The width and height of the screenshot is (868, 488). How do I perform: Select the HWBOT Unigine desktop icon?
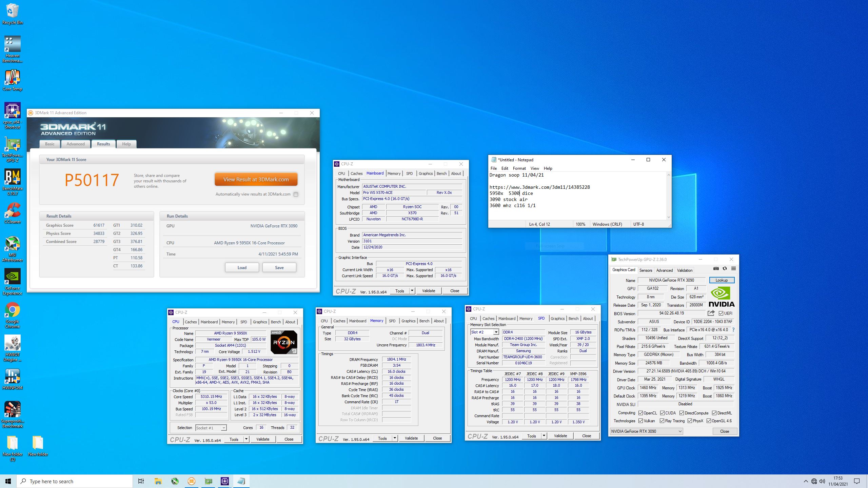(13, 348)
